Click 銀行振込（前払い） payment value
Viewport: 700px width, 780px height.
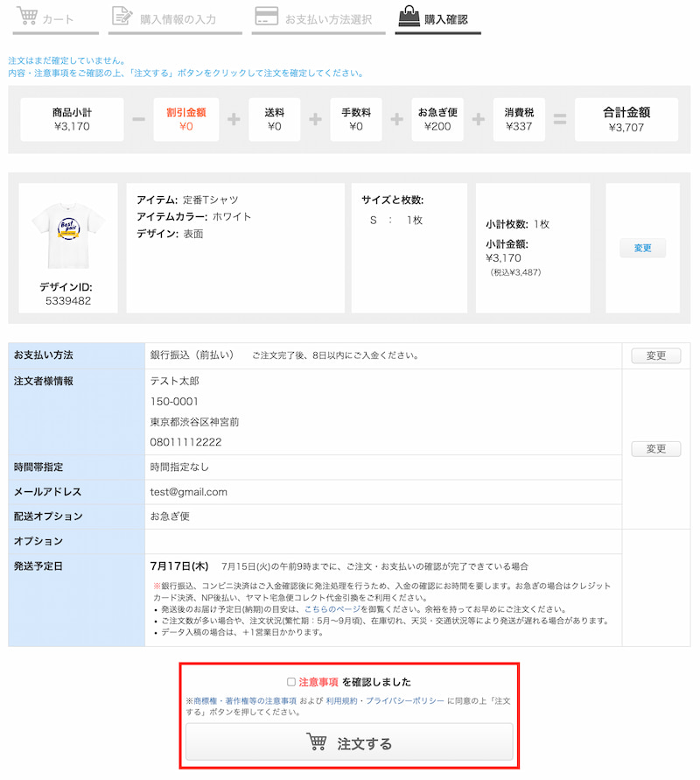click(x=192, y=355)
